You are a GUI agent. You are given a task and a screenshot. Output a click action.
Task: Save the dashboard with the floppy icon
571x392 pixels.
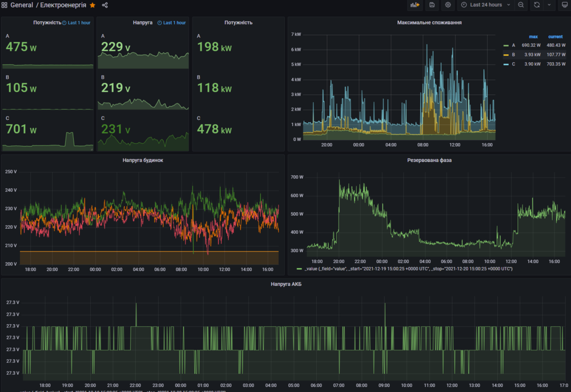coord(432,5)
